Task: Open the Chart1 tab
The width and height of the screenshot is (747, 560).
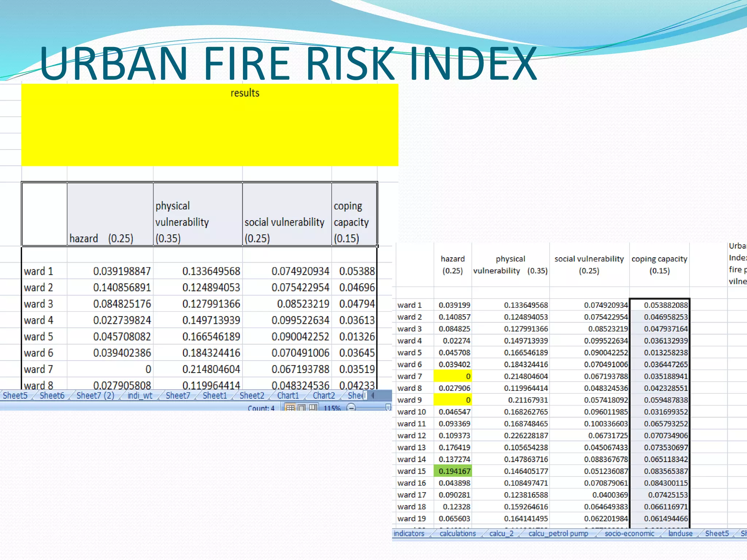Action: click(288, 396)
